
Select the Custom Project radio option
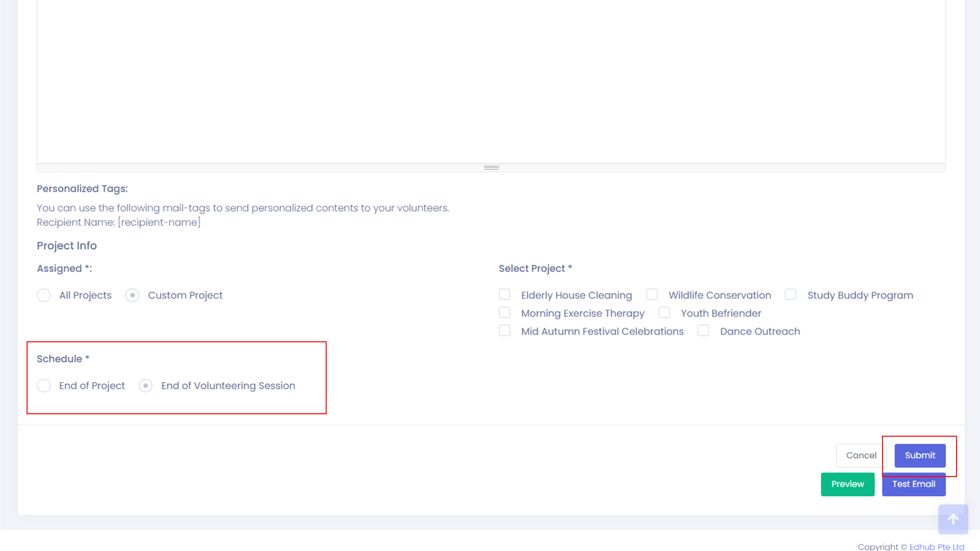pyautogui.click(x=132, y=295)
